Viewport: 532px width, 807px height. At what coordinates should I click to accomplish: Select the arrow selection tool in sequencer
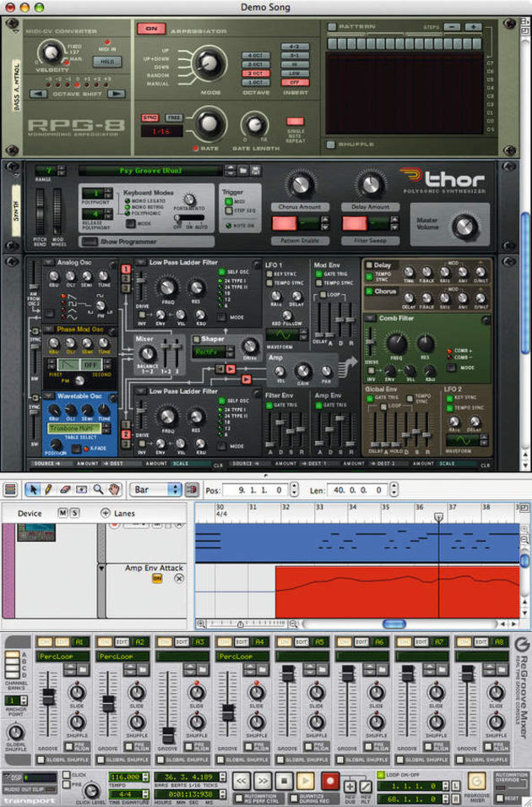point(34,489)
